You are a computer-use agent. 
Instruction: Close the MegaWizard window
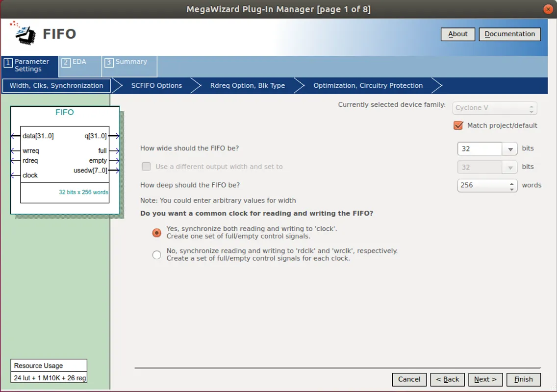(548, 9)
